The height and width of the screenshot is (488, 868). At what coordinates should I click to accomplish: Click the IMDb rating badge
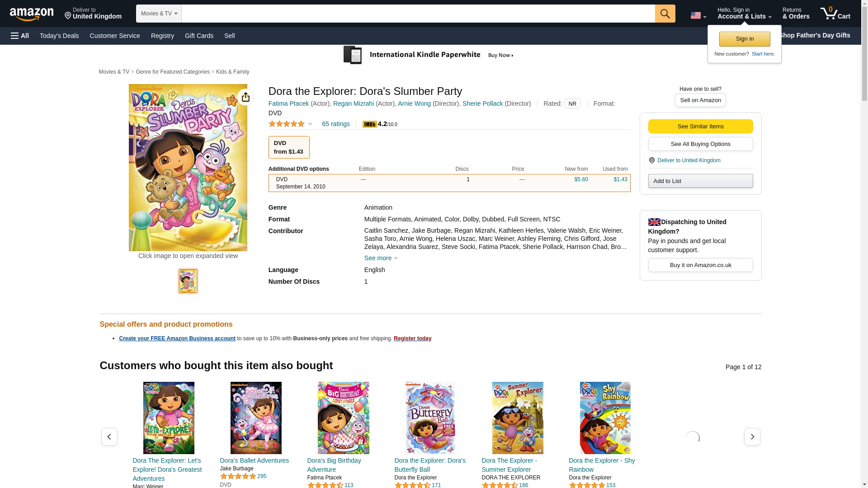[x=369, y=124]
